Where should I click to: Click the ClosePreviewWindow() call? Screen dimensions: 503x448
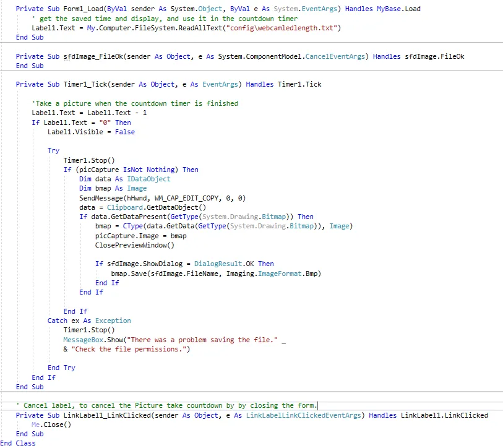point(135,245)
